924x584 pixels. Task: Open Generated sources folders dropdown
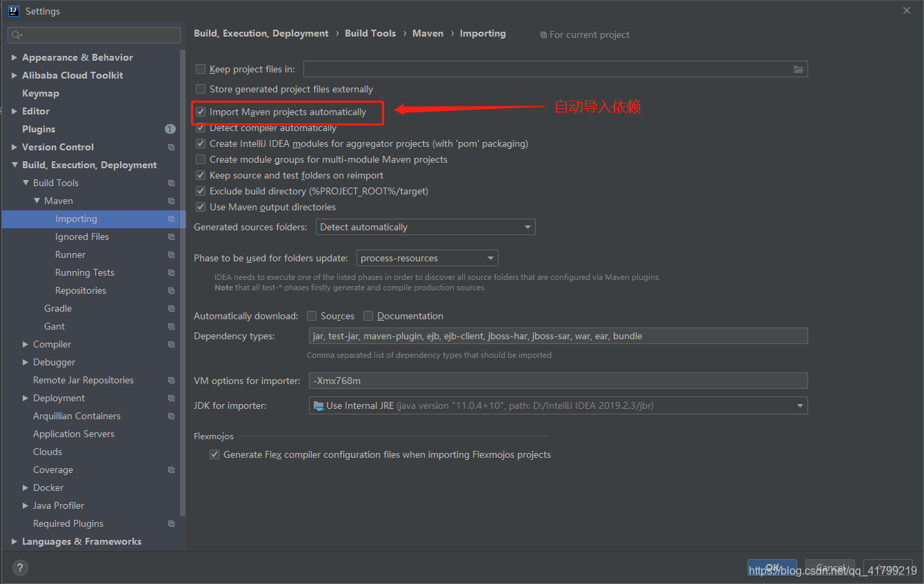coord(425,227)
